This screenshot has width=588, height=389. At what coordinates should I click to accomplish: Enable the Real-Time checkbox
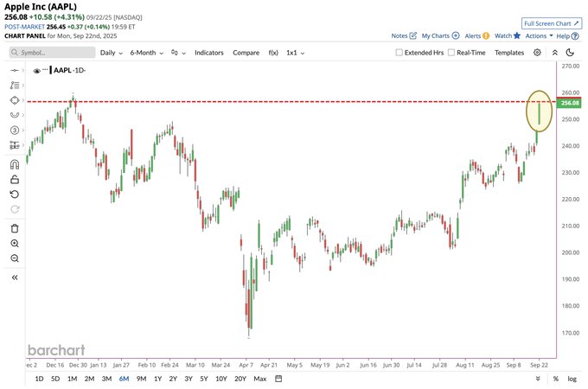coord(451,53)
